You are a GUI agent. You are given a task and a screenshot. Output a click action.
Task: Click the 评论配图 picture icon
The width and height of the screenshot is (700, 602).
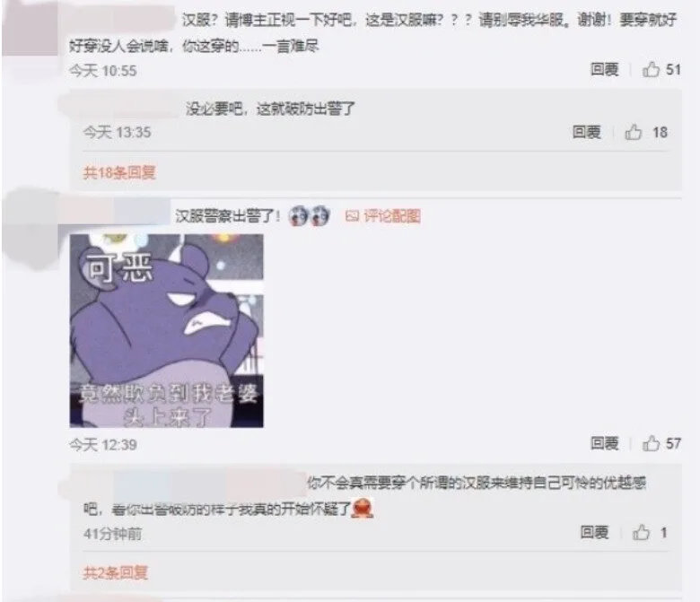pos(352,216)
